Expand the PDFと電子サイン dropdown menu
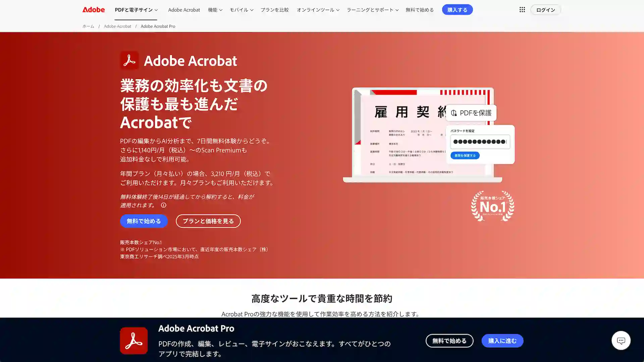Screen dimensions: 644x362 tap(136, 10)
